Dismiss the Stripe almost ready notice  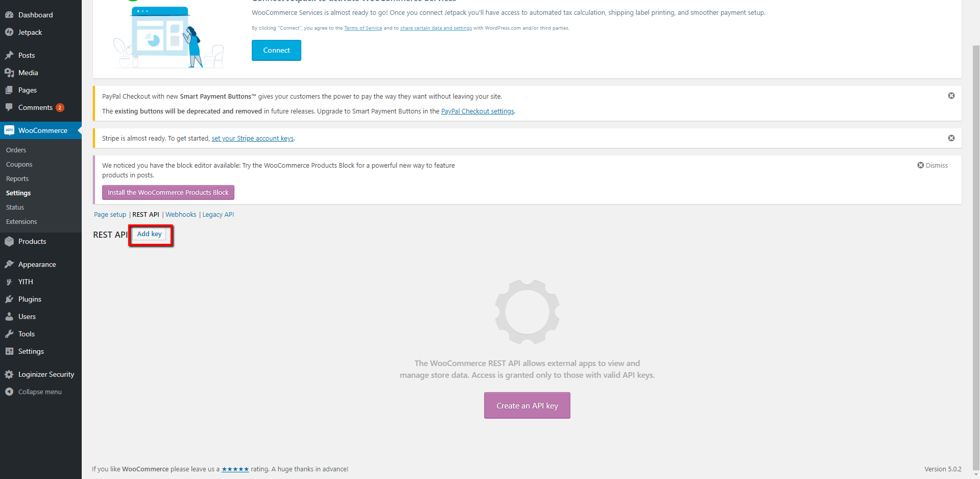coord(951,138)
